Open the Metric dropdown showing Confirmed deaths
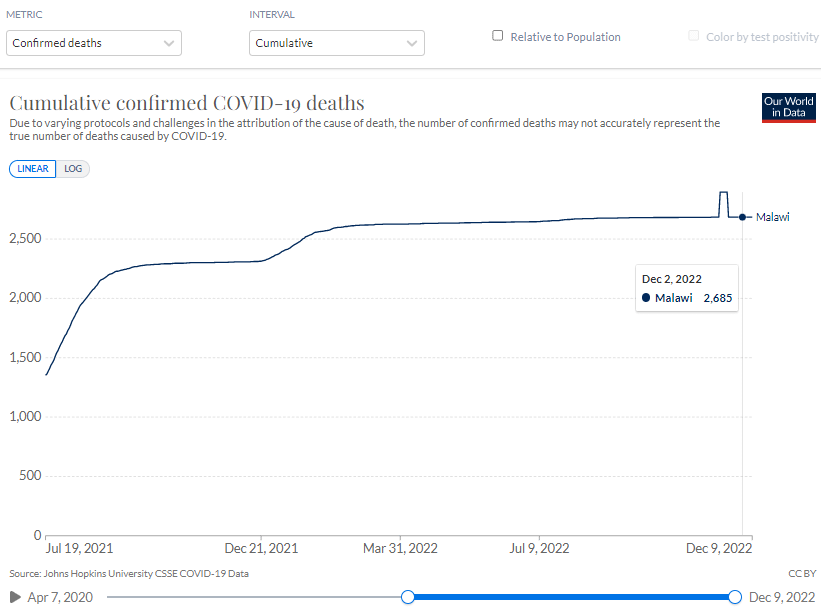The image size is (821, 611). (94, 43)
